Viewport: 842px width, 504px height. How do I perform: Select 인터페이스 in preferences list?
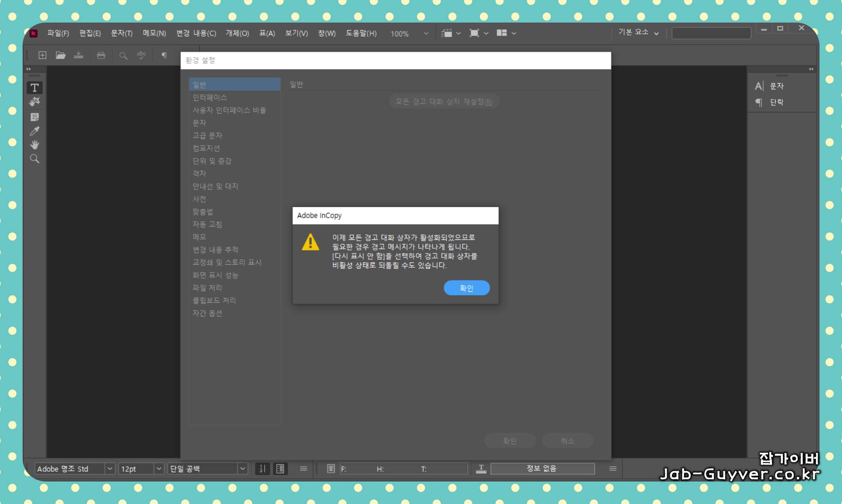click(x=235, y=97)
